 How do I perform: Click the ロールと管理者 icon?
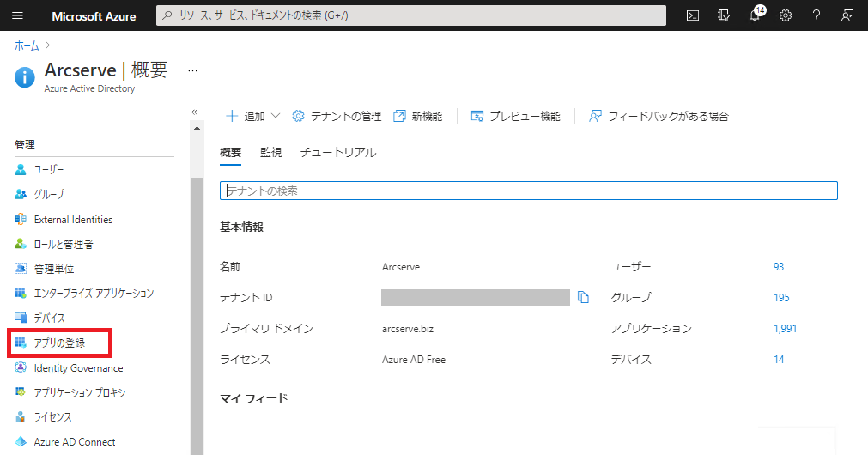pos(21,244)
